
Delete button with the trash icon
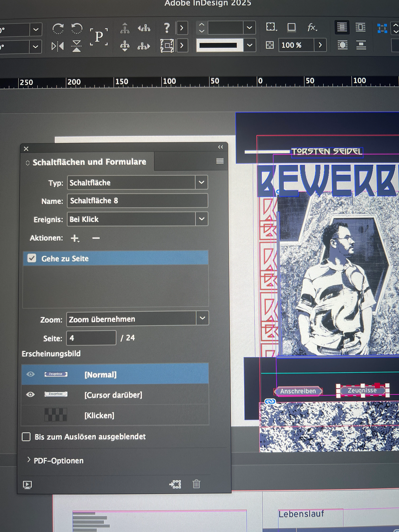(196, 484)
